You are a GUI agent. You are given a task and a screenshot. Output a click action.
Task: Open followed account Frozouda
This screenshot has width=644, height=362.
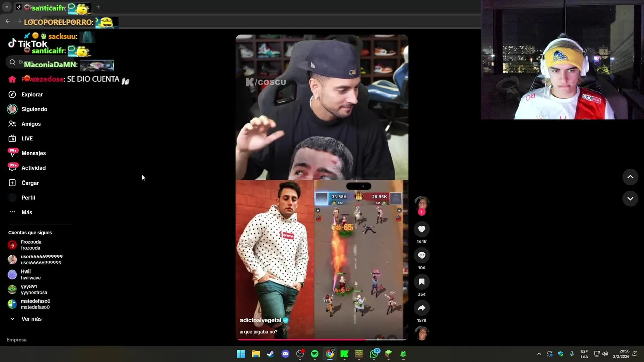pos(31,245)
